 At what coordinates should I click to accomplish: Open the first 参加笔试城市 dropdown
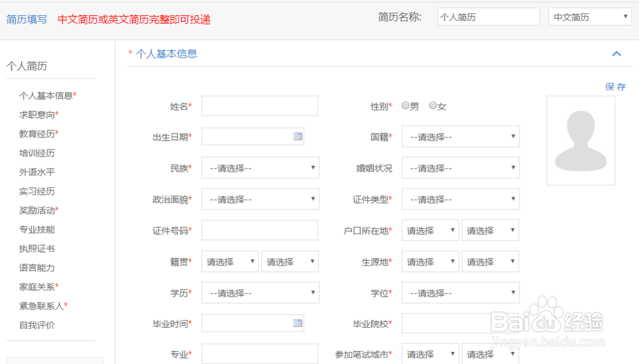click(x=430, y=354)
